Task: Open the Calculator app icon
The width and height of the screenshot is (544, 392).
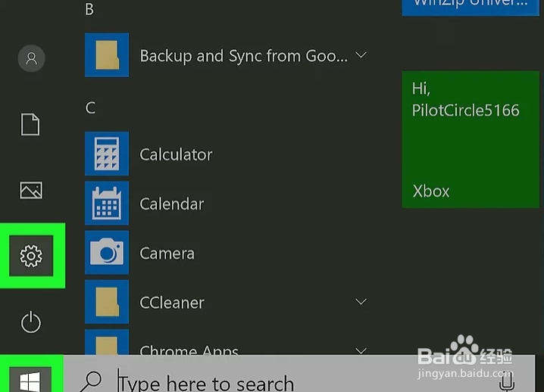Action: pyautogui.click(x=107, y=154)
